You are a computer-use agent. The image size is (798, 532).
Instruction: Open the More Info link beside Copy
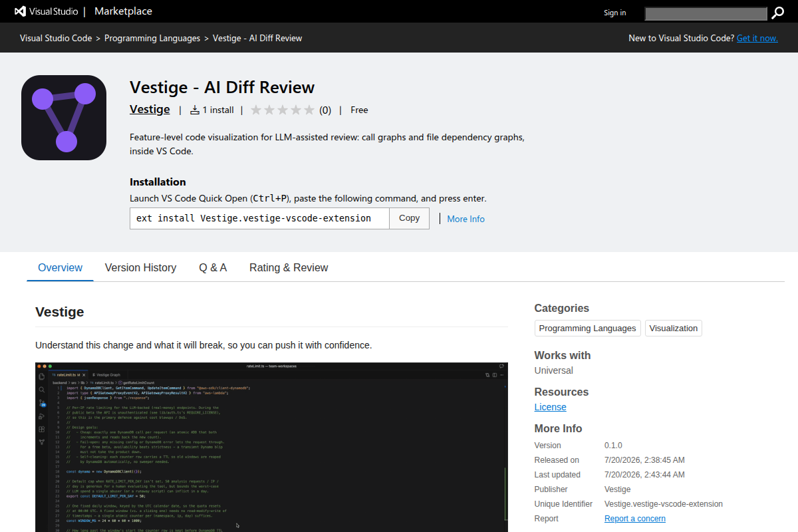[x=465, y=219]
